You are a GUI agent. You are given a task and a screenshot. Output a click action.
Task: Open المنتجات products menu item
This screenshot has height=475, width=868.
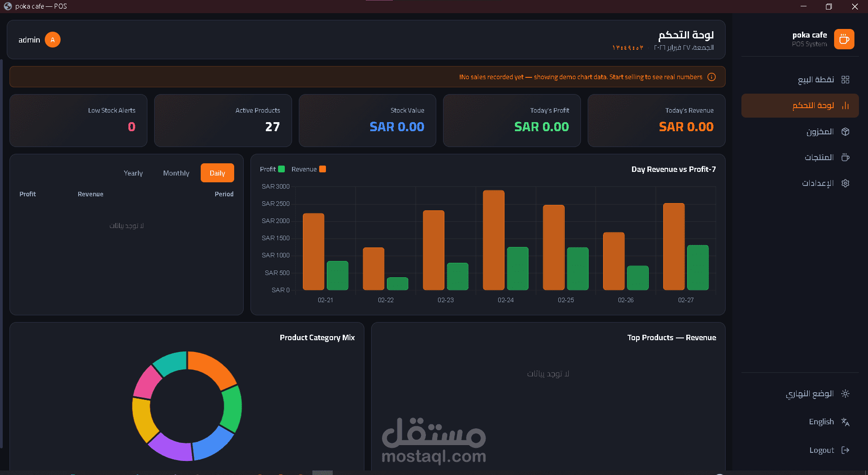(x=800, y=157)
